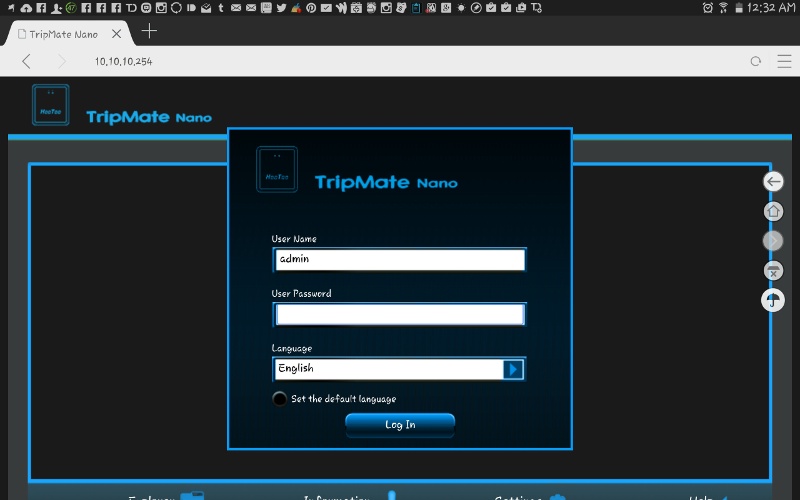The image size is (800, 500).
Task: Tap the Wi-Fi status icon
Action: (x=723, y=8)
